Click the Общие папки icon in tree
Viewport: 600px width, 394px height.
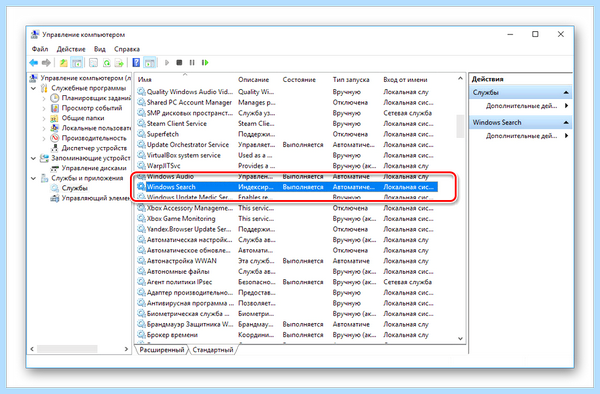55,118
